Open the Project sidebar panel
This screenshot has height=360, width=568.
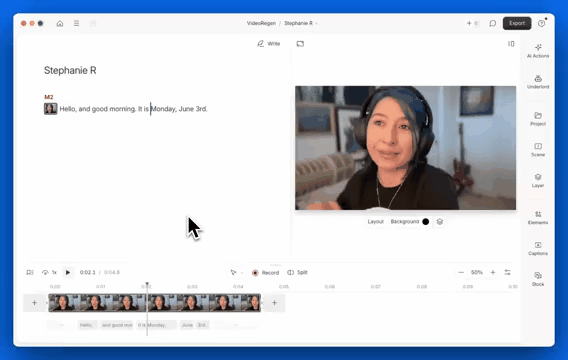tap(538, 119)
